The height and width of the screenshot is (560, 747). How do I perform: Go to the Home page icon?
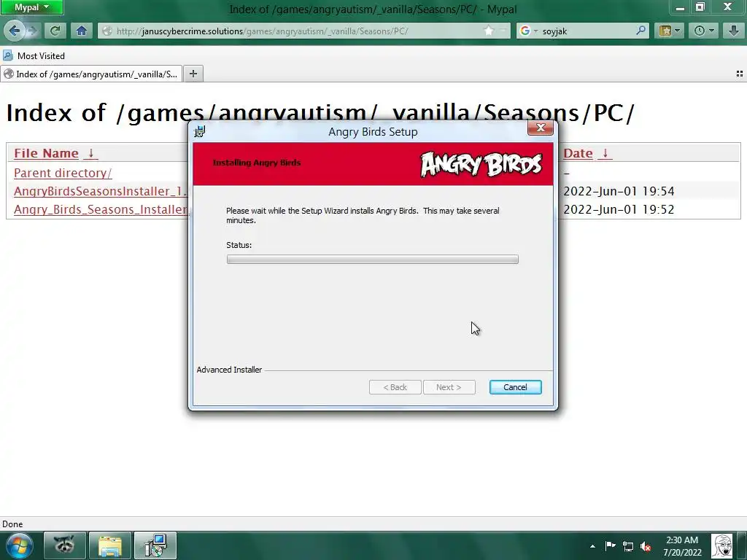pos(82,31)
